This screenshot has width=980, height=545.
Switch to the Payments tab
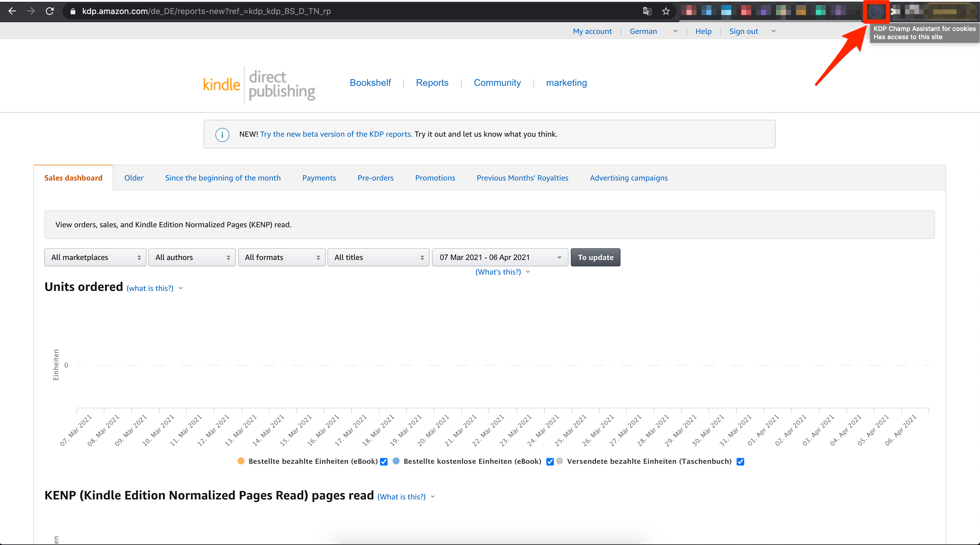pos(319,178)
